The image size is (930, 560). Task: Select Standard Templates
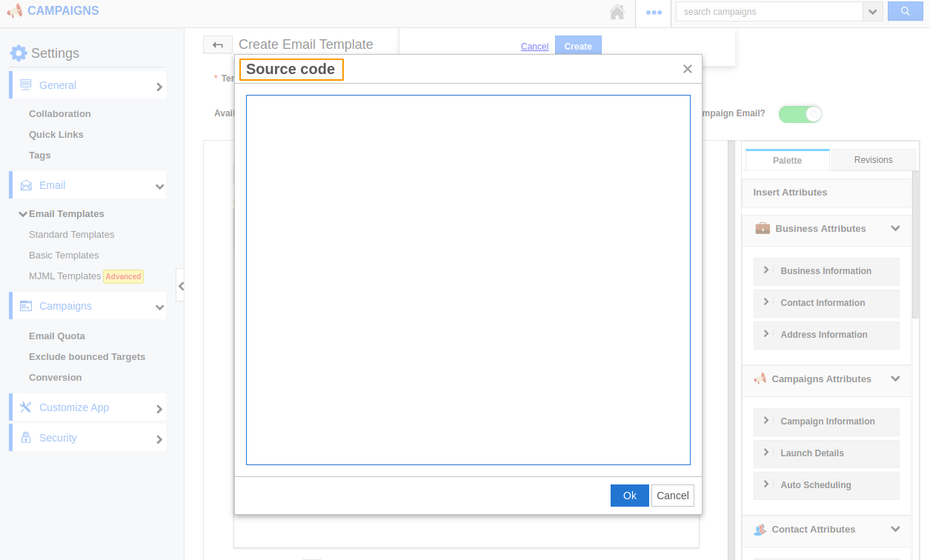tap(72, 234)
